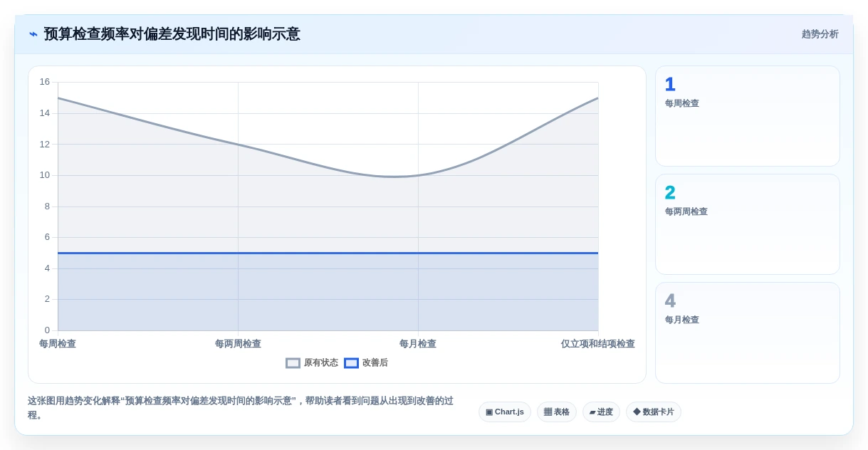Click the description paragraph below the chart
Screen dimensions: 868x450
[241, 407]
